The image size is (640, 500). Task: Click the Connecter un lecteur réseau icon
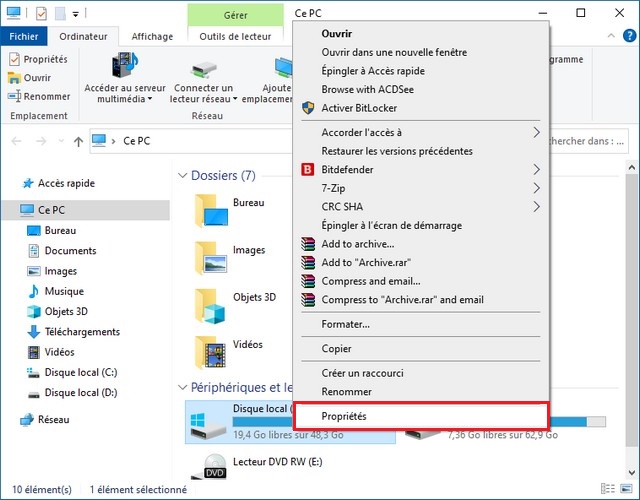tap(203, 69)
